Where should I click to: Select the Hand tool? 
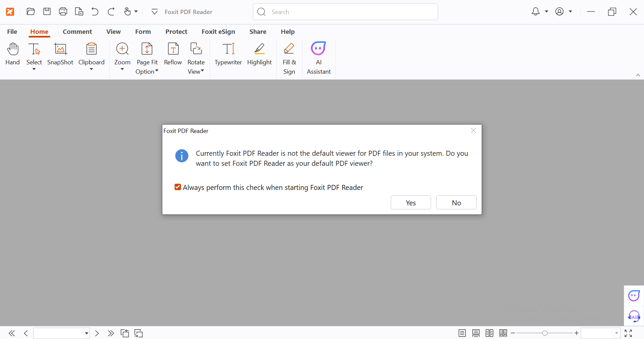point(12,54)
